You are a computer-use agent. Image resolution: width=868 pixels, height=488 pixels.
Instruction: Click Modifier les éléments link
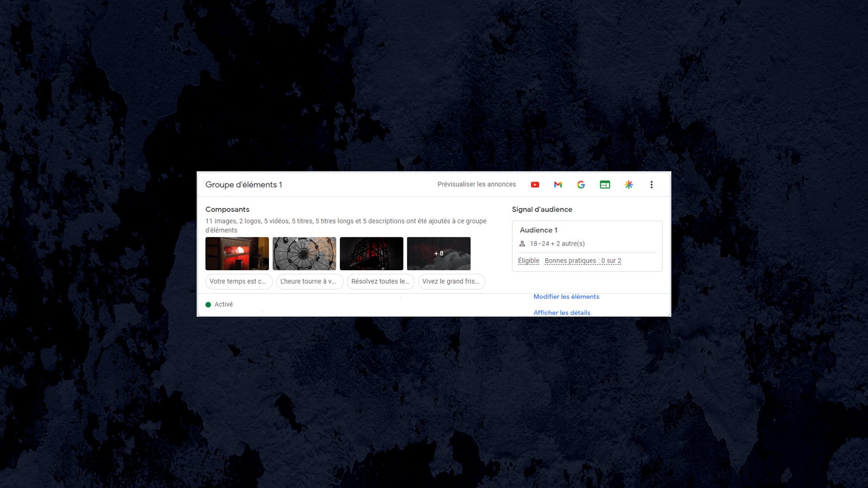click(x=566, y=296)
